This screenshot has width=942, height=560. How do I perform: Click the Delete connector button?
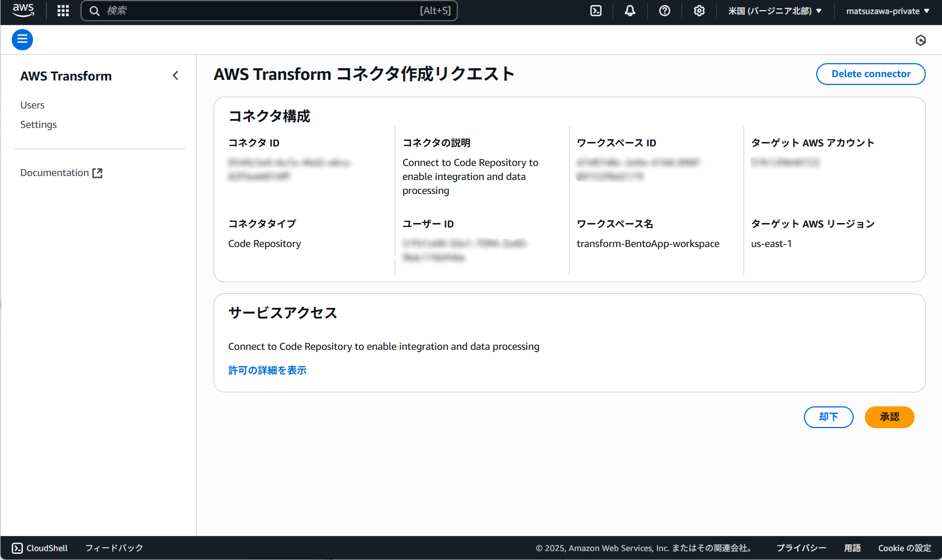click(x=870, y=74)
